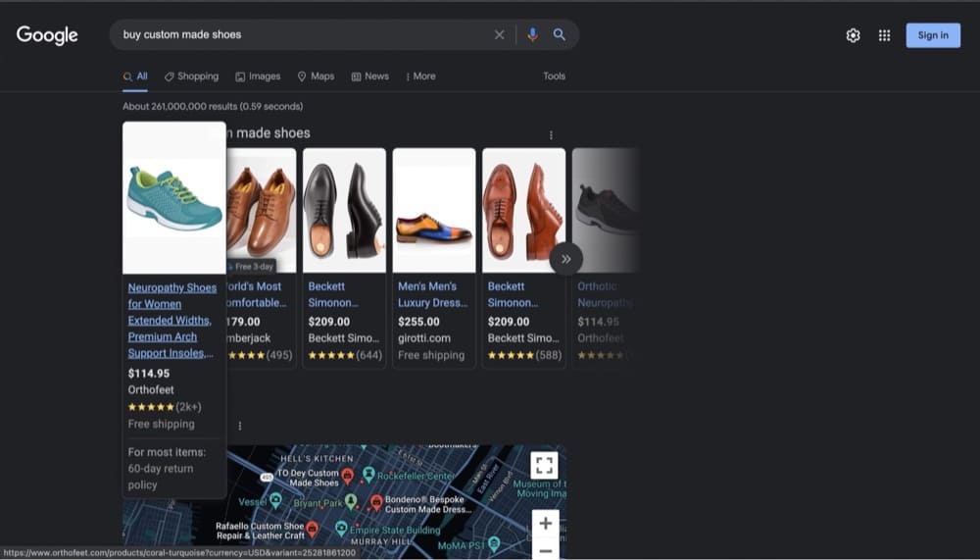Open Google settings gear icon
Image resolution: width=980 pixels, height=560 pixels.
pos(853,35)
